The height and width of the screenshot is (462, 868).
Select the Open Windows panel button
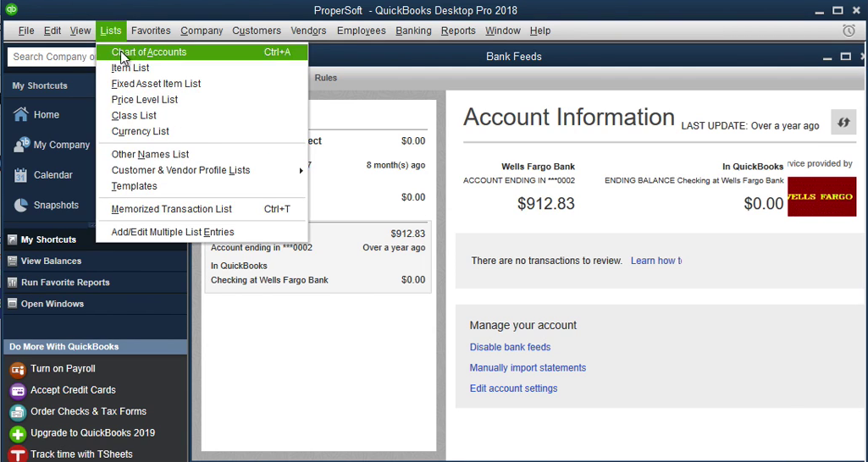[x=95, y=304]
